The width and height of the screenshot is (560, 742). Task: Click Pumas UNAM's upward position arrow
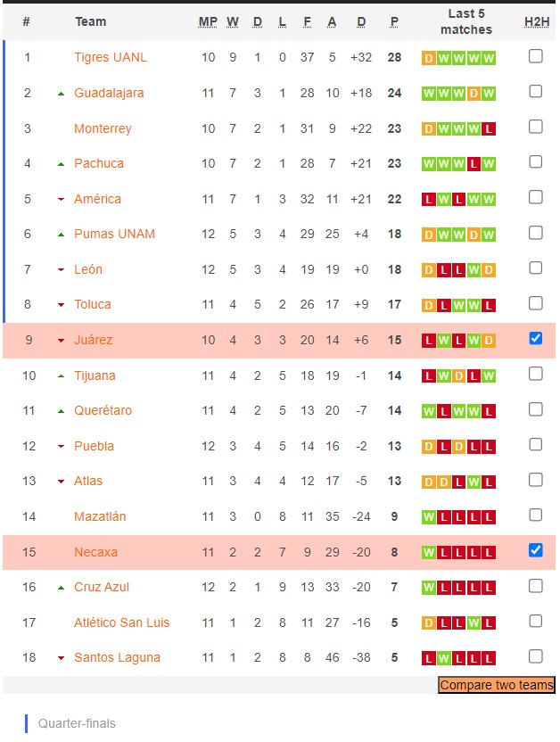[60, 234]
